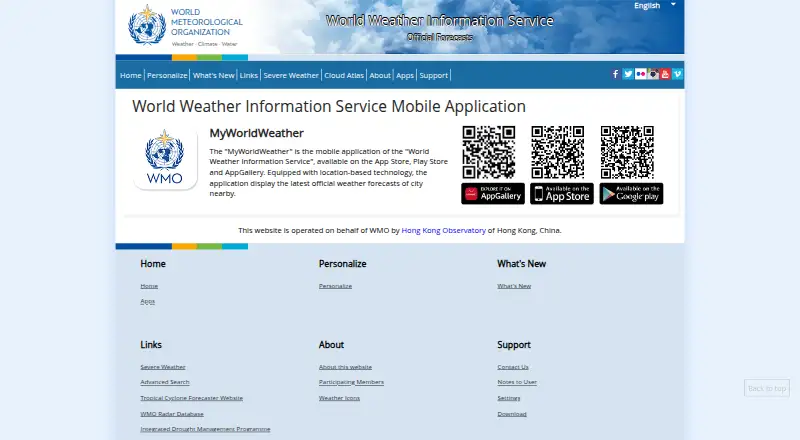Open Notes to User link
The height and width of the screenshot is (440, 800).
[x=517, y=382]
